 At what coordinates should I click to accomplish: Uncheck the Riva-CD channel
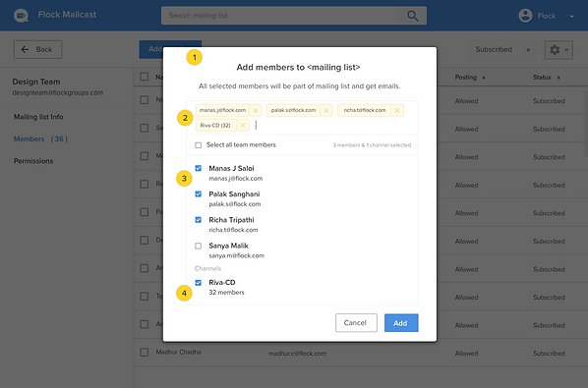(198, 282)
